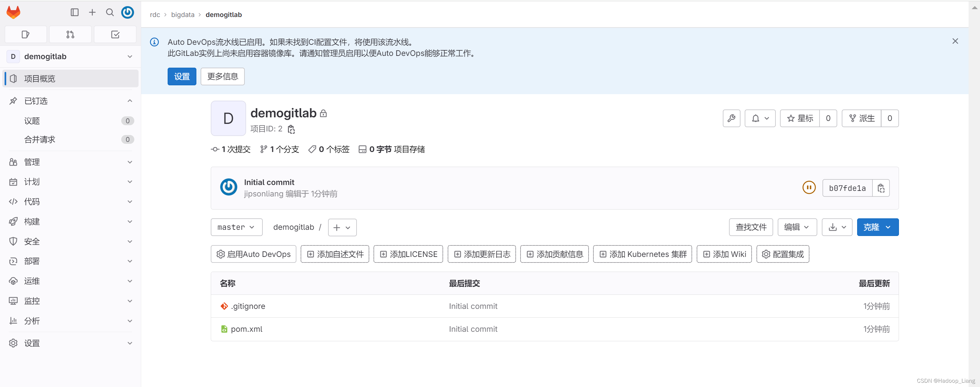The width and height of the screenshot is (980, 387).
Task: Click the paused pipeline status icon
Action: 809,187
